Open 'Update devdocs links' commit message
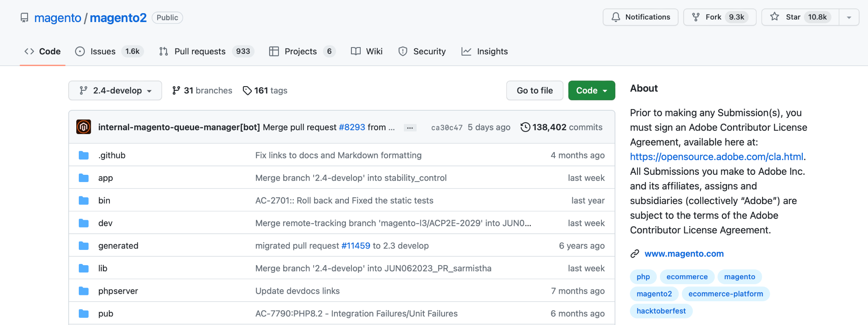 coord(298,291)
